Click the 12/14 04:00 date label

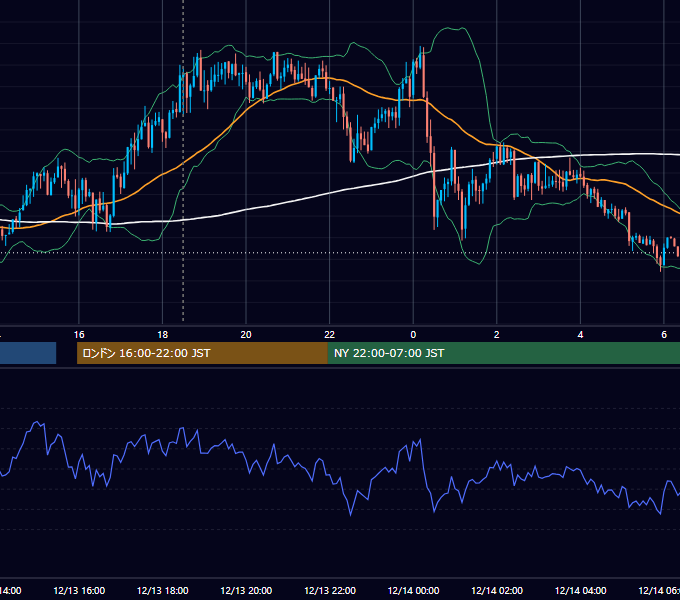pos(580,590)
